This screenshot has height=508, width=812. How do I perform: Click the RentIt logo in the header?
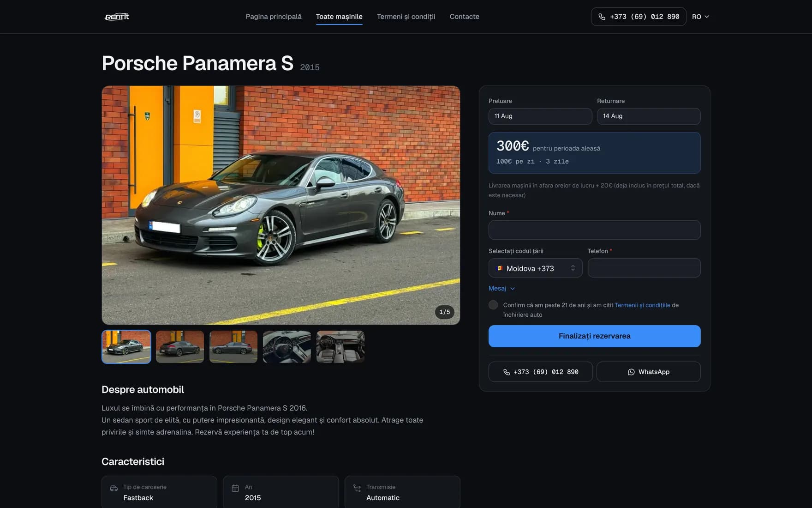(x=117, y=17)
